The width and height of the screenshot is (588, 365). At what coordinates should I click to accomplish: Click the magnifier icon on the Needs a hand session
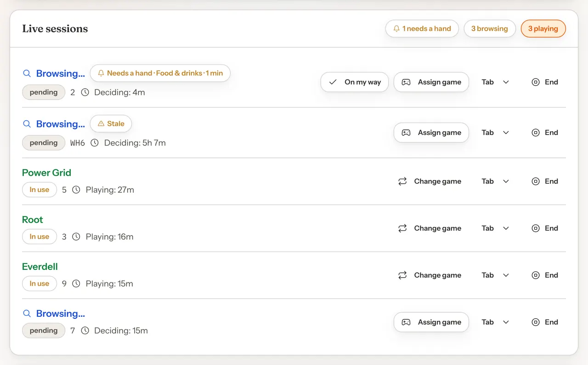click(27, 73)
